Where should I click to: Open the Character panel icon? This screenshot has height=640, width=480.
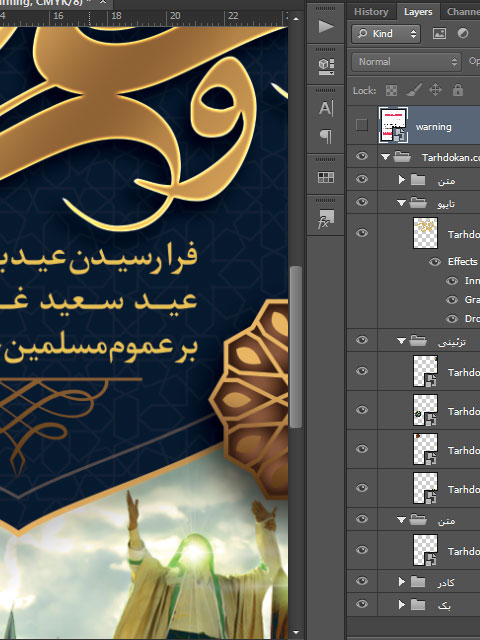[326, 109]
